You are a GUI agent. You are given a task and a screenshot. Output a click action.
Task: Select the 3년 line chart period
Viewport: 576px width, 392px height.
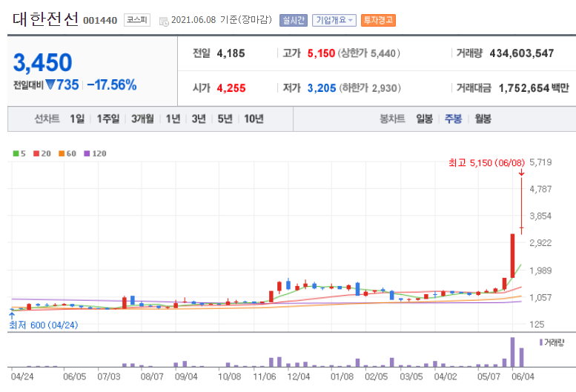(x=199, y=119)
